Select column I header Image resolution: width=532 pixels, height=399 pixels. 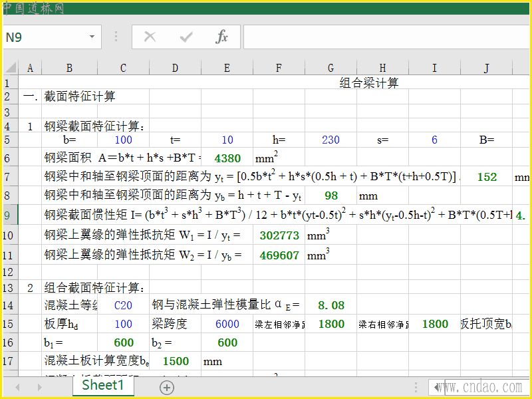coord(435,68)
